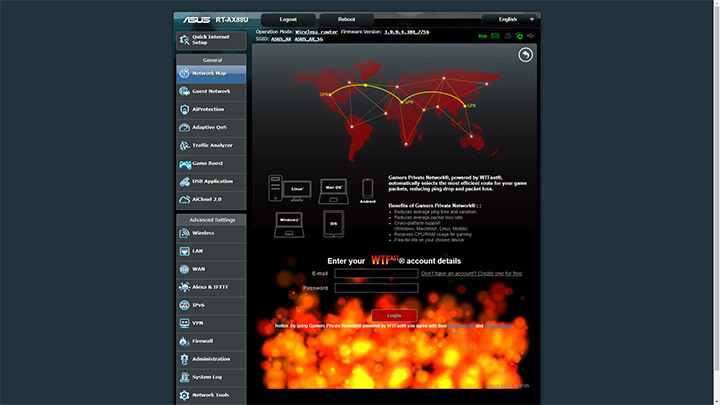Click the green copy-style status icon
The width and height of the screenshot is (720, 405).
tap(519, 36)
